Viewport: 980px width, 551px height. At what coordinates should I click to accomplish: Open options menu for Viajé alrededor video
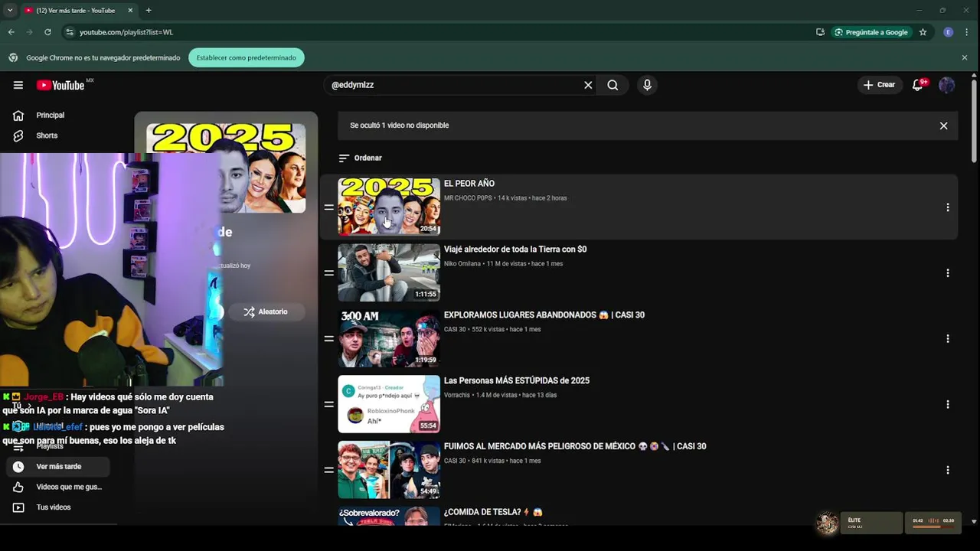(947, 273)
